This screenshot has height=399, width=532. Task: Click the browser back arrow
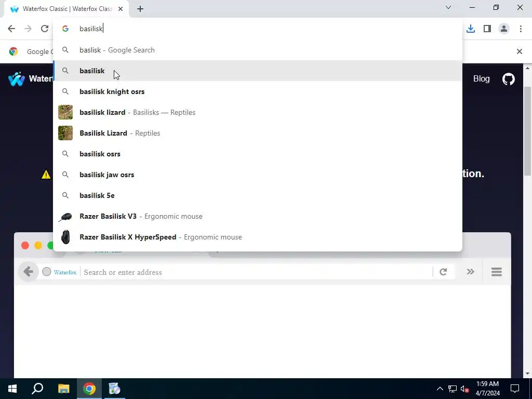click(11, 29)
